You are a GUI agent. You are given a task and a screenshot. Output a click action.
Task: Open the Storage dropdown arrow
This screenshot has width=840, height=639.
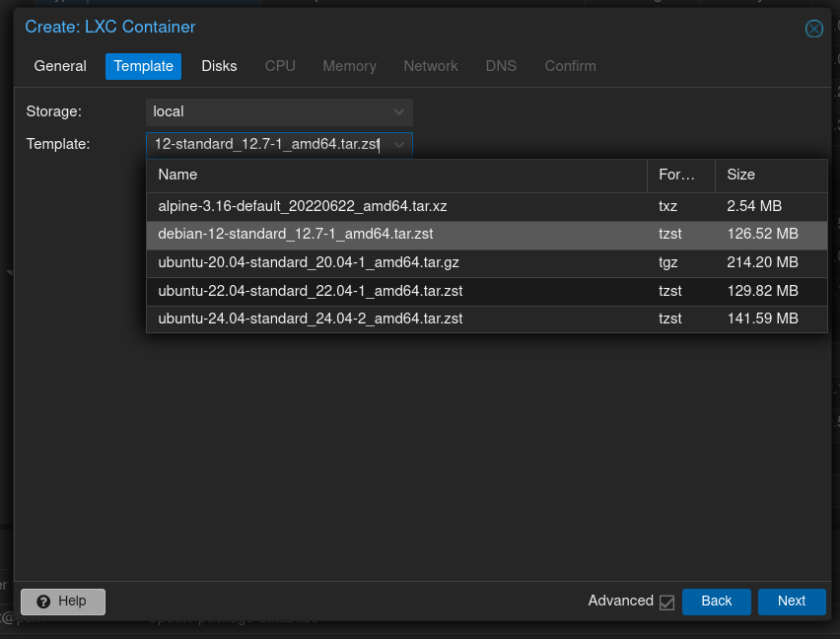point(399,111)
